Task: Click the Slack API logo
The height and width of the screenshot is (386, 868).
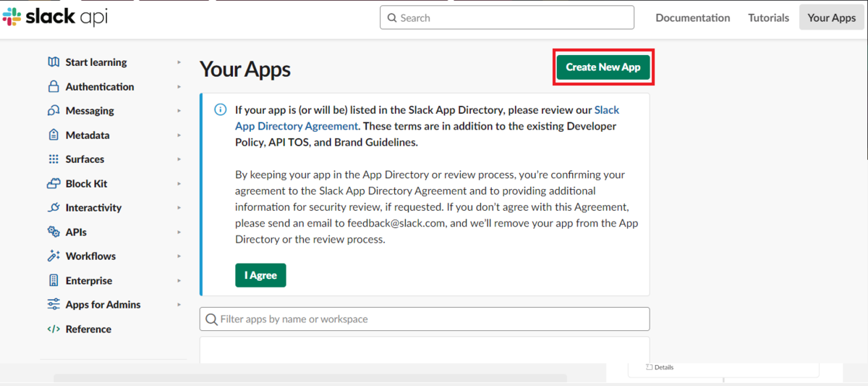Action: (x=56, y=17)
